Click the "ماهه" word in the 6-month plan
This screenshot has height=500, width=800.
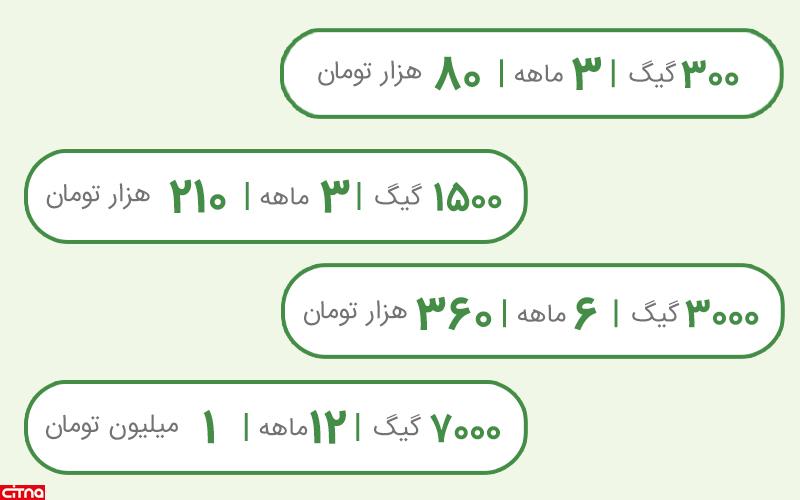(x=538, y=313)
